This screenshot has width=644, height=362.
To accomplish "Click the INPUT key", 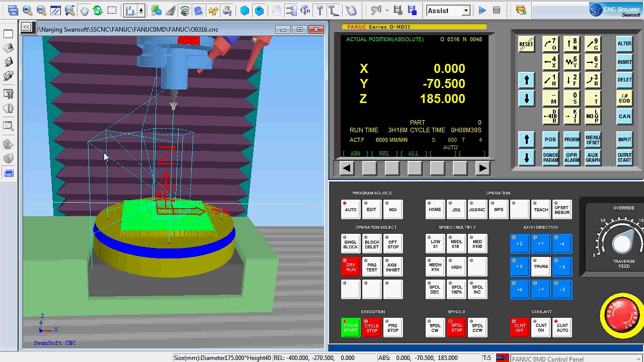I will pyautogui.click(x=624, y=139).
